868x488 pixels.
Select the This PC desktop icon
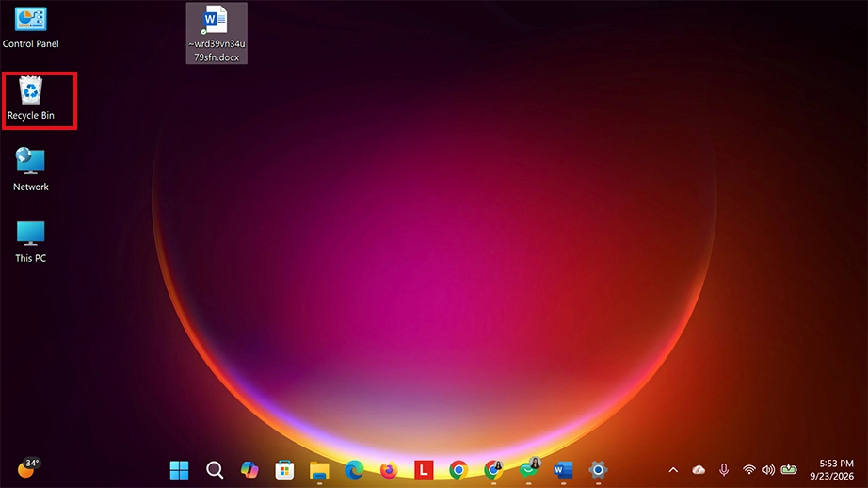click(x=30, y=241)
